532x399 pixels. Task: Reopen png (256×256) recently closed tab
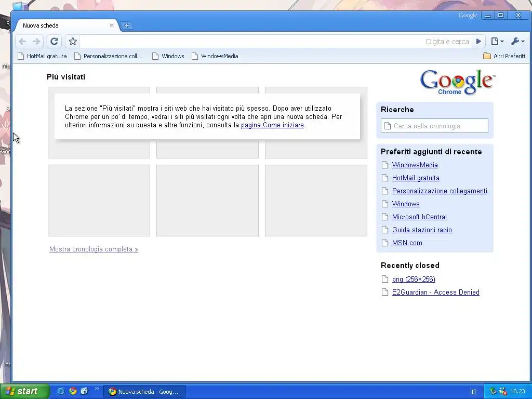(414, 279)
